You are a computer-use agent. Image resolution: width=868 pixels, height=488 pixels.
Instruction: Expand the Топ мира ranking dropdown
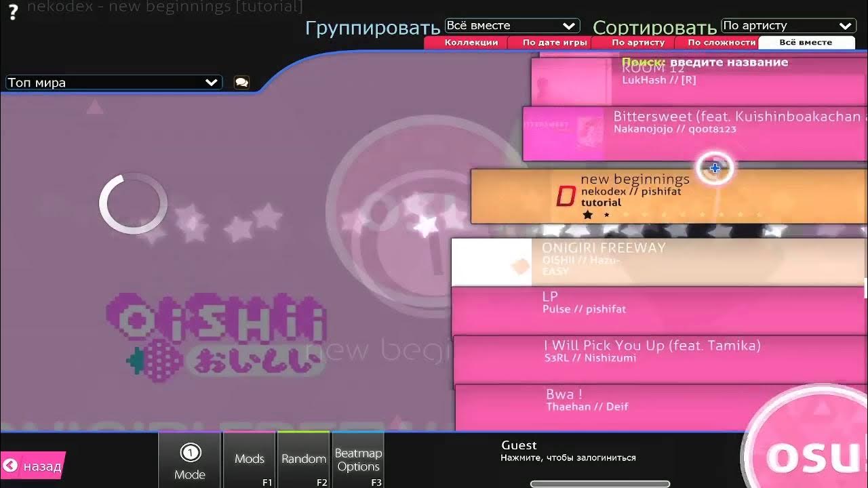pos(114,83)
